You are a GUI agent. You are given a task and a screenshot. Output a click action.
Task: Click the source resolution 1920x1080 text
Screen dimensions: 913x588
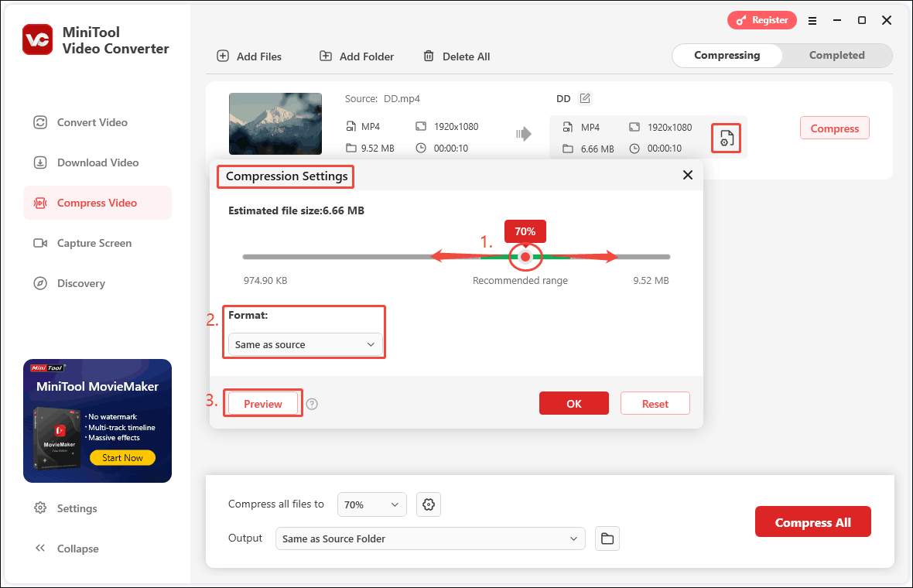[456, 127]
